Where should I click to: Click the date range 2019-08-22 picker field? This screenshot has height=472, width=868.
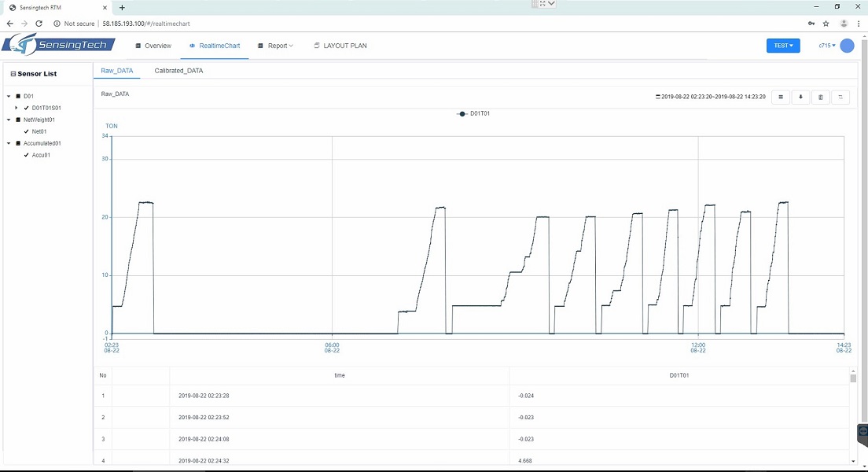coord(711,97)
